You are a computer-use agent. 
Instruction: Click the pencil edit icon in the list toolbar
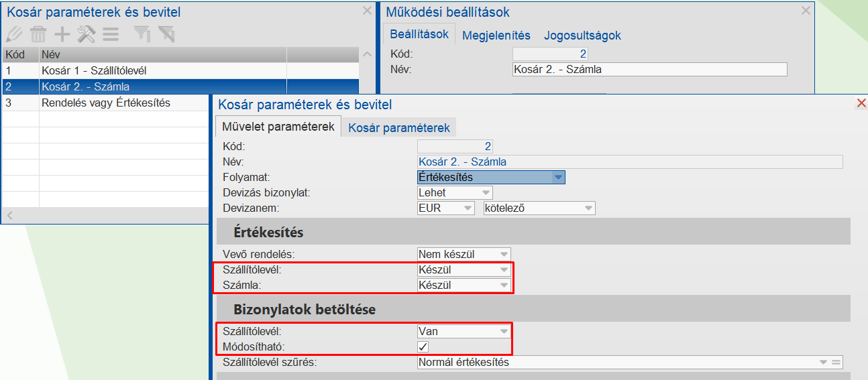click(14, 34)
